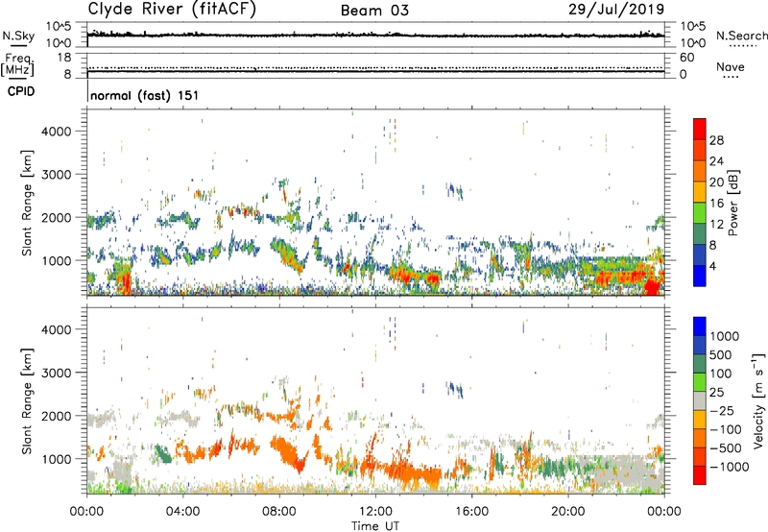Click the 'Power [dB]' colorbar title
Screen dimensions: 768x532
coord(733,203)
